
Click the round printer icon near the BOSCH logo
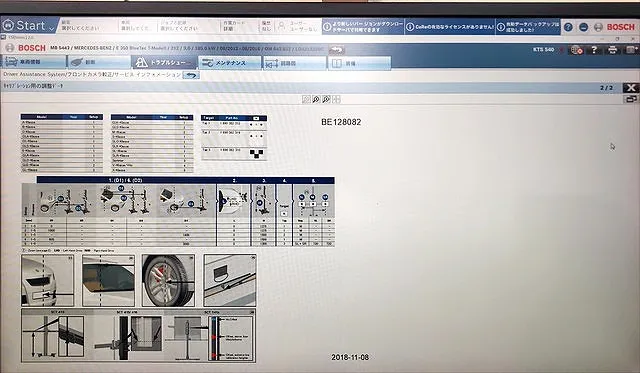coord(598,27)
